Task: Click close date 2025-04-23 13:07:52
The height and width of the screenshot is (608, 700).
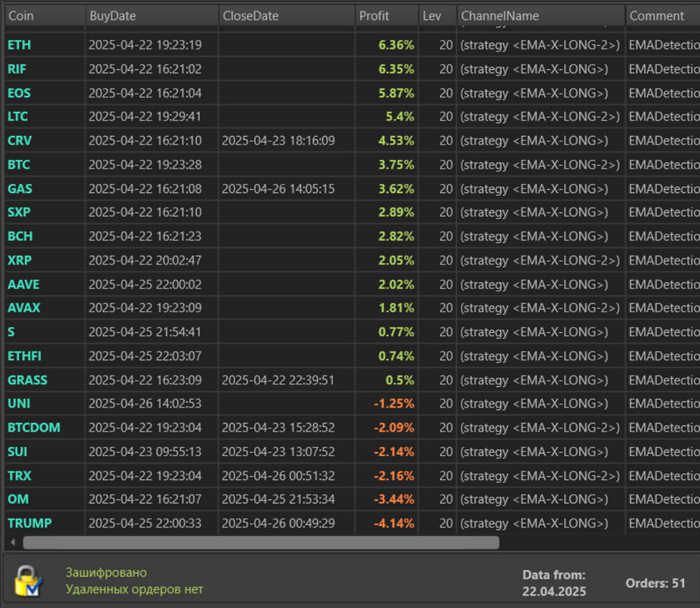Action: [278, 451]
